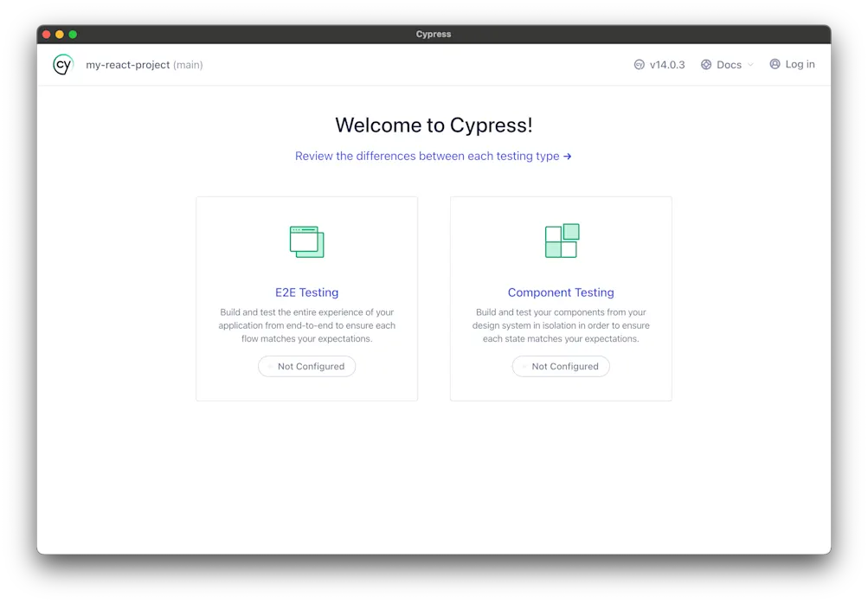Select the Component Testing card
This screenshot has width=868, height=603.
(561, 298)
